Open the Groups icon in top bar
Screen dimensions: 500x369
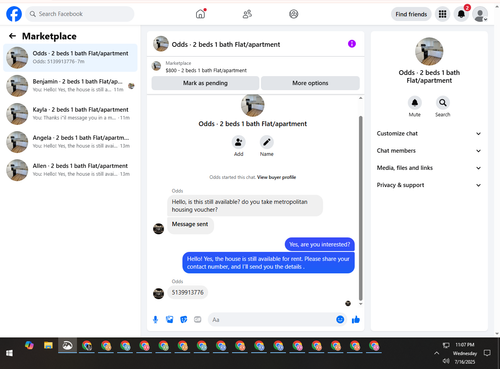coord(293,14)
